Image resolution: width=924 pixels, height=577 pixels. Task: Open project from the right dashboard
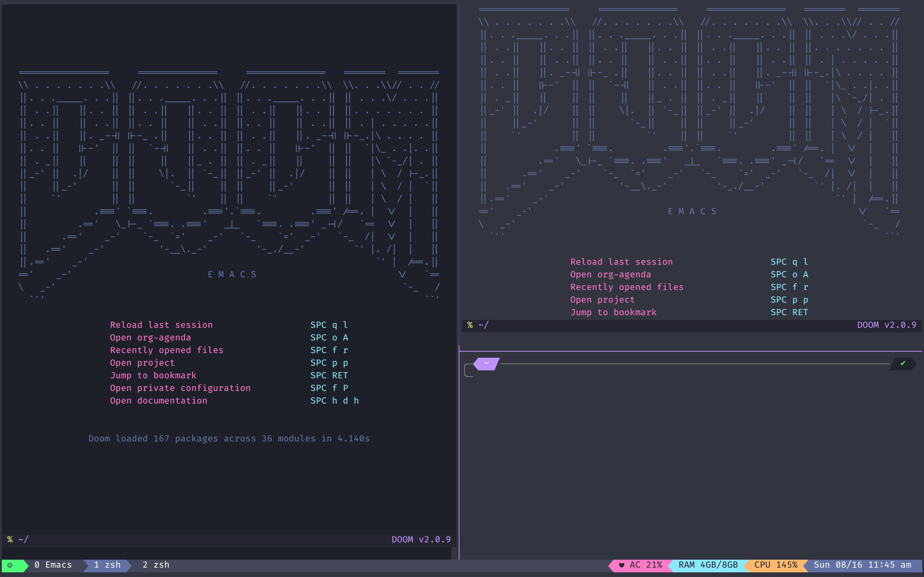[602, 300]
